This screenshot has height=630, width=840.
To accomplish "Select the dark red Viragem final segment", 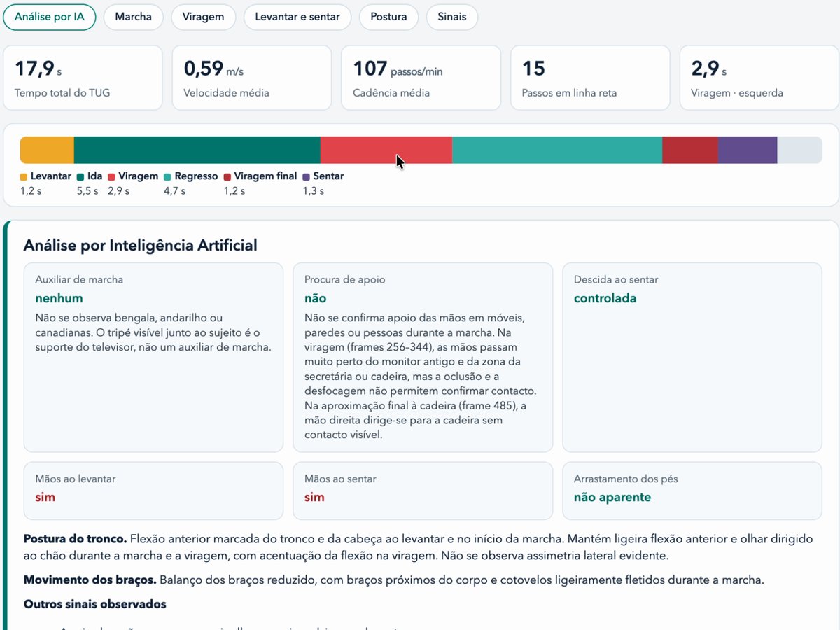I will pyautogui.click(x=690, y=150).
